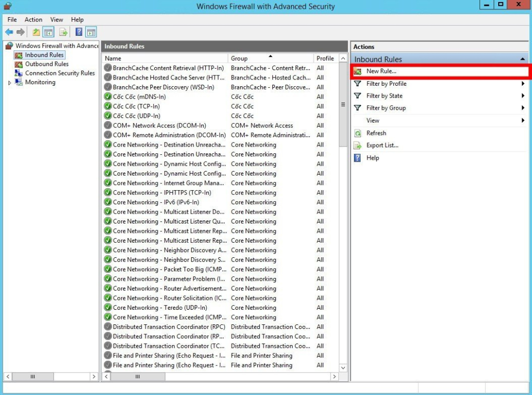The height and width of the screenshot is (395, 532).
Task: Open the View menu in menu bar
Action: [x=57, y=20]
